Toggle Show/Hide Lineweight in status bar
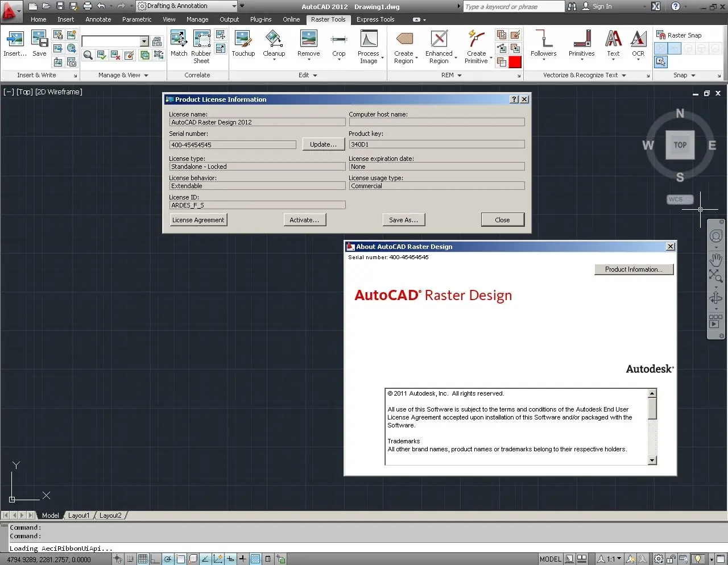 243,559
